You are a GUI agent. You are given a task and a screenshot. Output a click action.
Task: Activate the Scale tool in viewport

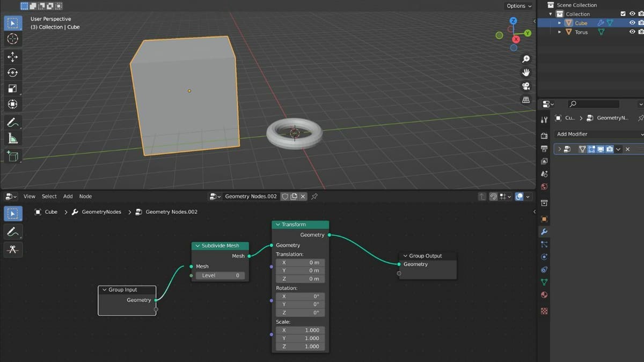[13, 88]
